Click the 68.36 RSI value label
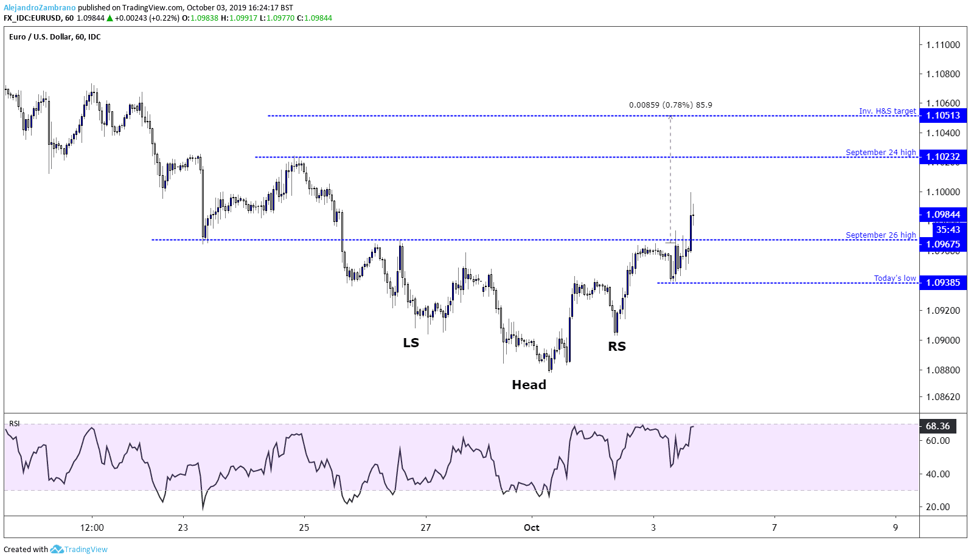 [x=938, y=426]
